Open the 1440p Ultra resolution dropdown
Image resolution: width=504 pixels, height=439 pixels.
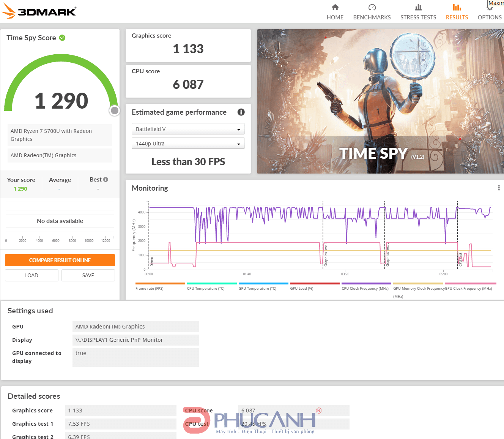188,144
